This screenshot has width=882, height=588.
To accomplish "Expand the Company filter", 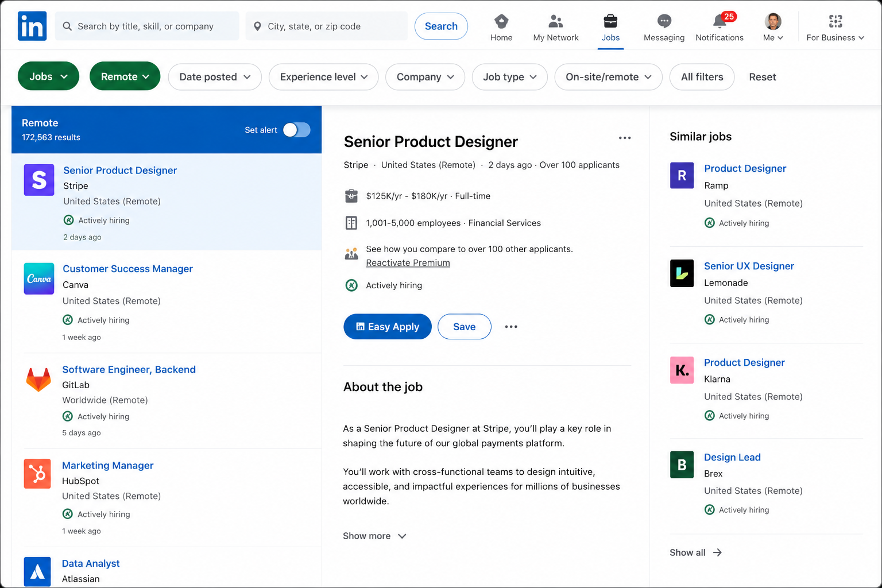I will pos(425,77).
